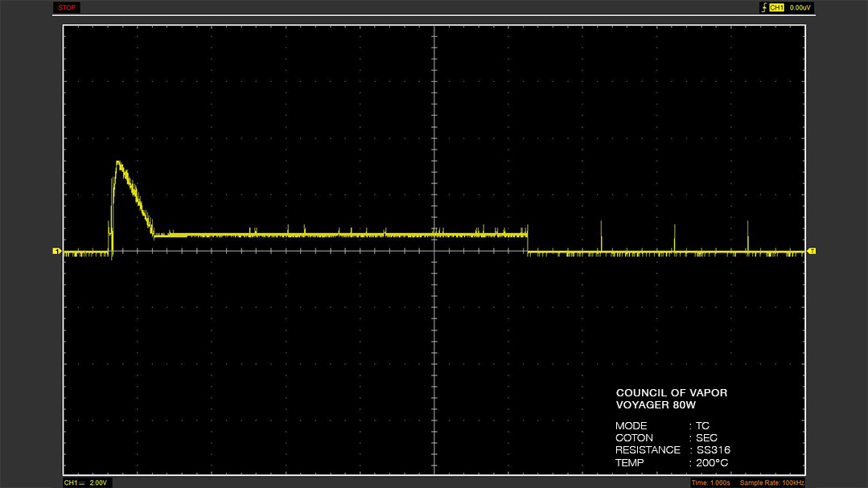Click the rising-edge trigger slope icon
The height and width of the screenshot is (488, 868).
pyautogui.click(x=764, y=7)
